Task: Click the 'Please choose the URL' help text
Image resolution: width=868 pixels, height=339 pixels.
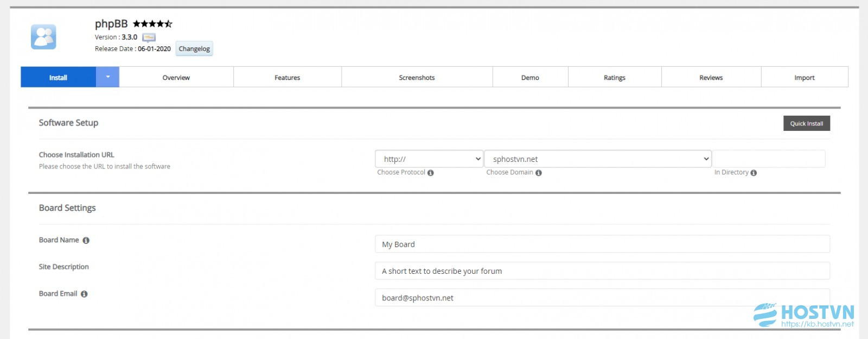Action: point(105,167)
